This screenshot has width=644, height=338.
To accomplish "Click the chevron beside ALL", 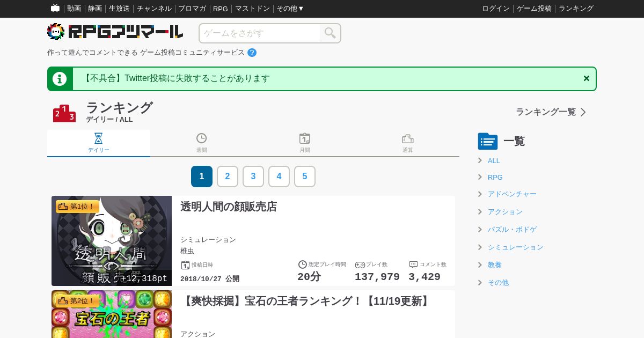I will (480, 160).
